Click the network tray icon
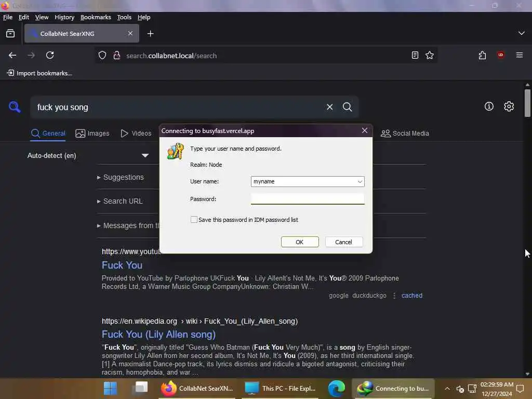The width and height of the screenshot is (532, 399). 472,389
